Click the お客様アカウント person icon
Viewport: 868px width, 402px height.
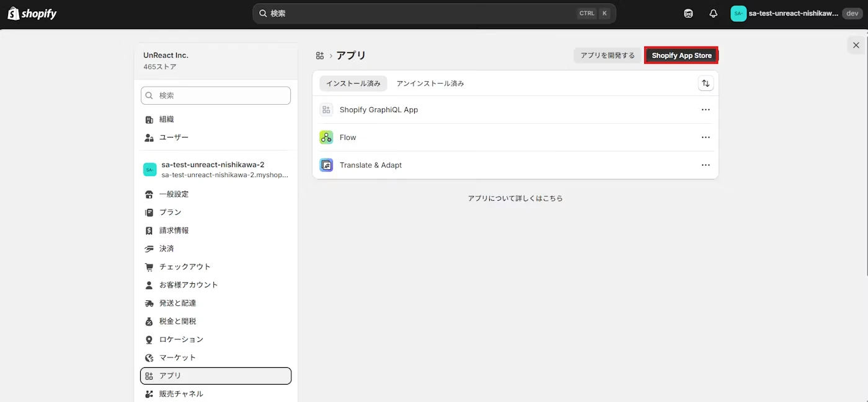149,285
